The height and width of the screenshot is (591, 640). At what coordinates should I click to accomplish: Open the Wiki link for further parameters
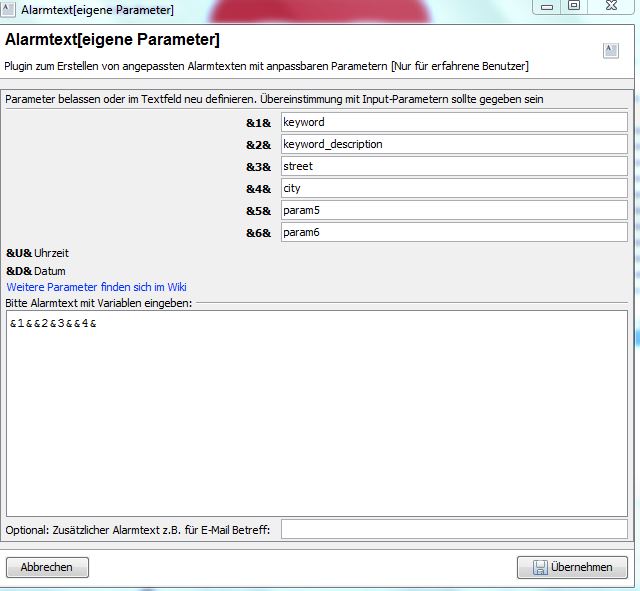96,287
